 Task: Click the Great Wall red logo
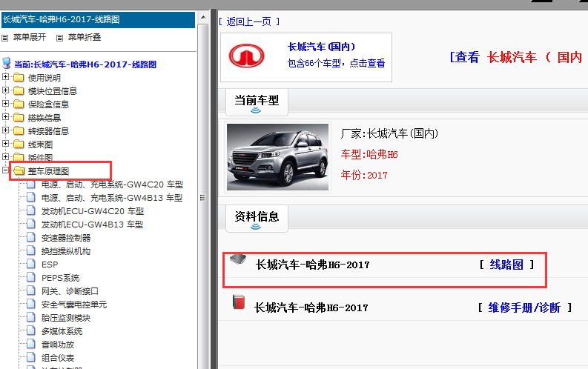pos(247,56)
